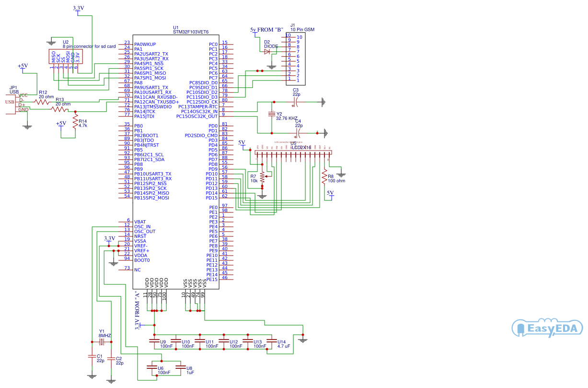Select the ground symbol below C1

(x=91, y=376)
